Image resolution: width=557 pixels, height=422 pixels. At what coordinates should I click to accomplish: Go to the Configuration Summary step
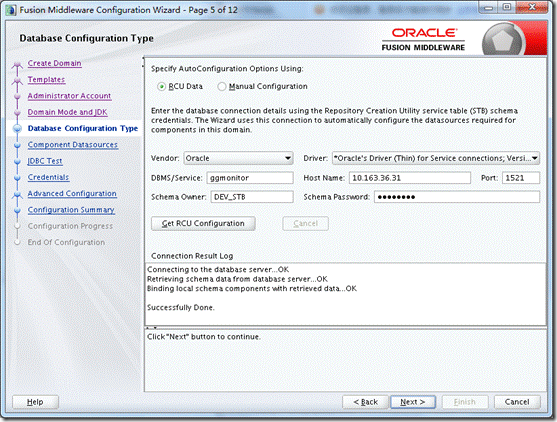pos(71,210)
